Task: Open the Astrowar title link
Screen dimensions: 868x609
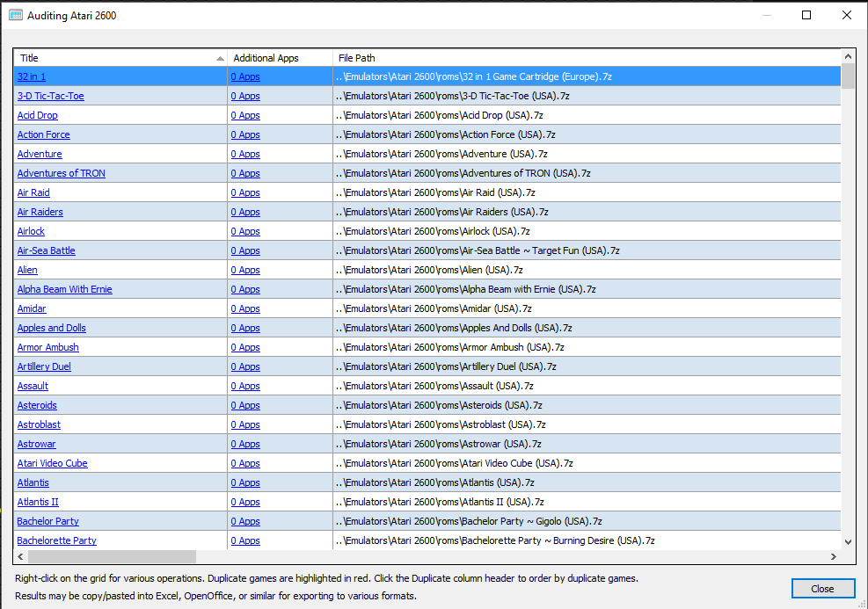Action: click(37, 444)
